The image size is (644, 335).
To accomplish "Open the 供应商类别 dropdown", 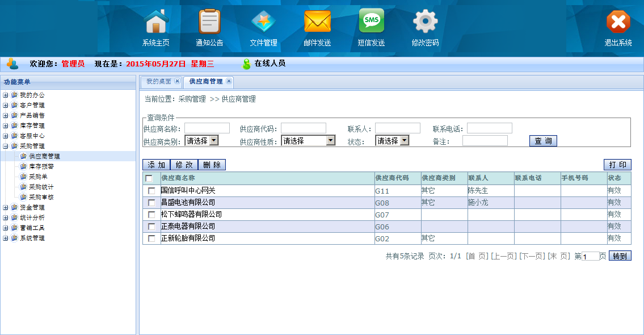I will point(201,141).
